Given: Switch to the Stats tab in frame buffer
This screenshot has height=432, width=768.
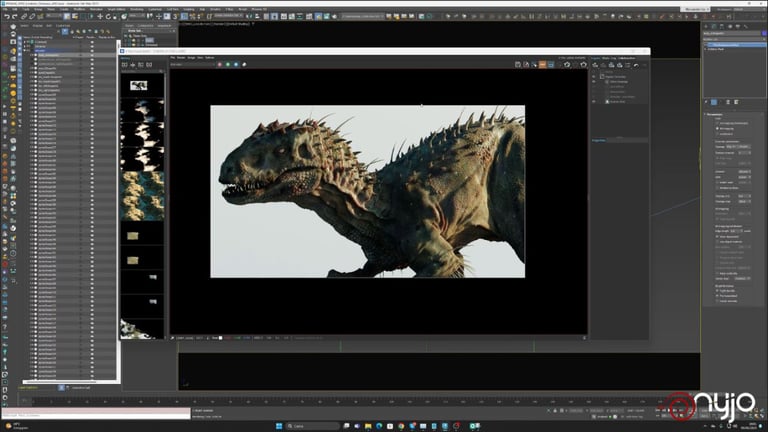Looking at the screenshot, I should tap(605, 58).
